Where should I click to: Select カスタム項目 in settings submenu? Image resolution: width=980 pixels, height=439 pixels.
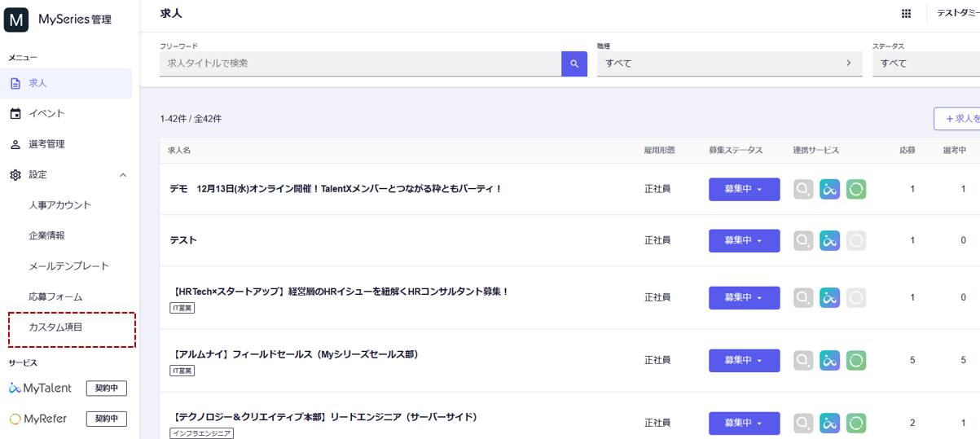point(55,327)
